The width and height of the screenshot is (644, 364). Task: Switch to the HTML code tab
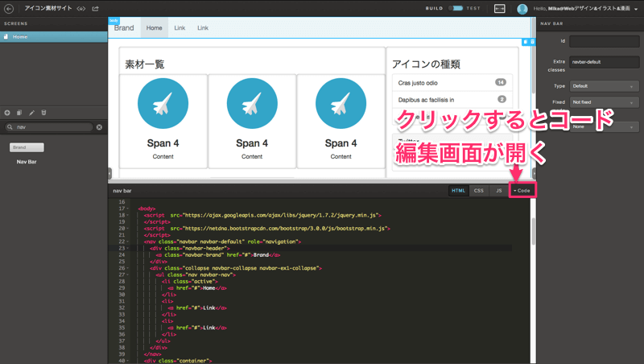tap(458, 191)
